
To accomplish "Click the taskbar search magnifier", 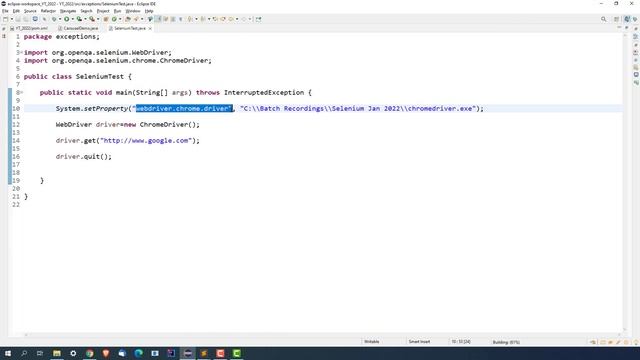I will (x=24, y=353).
